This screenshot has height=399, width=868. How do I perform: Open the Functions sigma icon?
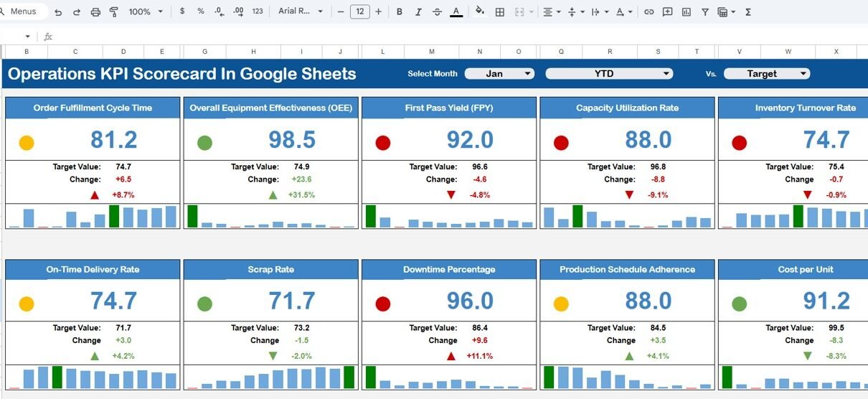tap(748, 12)
